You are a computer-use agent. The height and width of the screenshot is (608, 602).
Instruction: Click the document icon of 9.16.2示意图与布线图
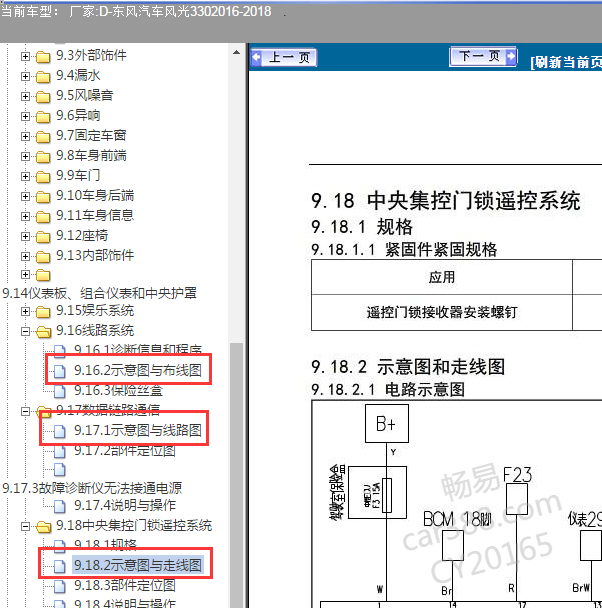[x=59, y=371]
